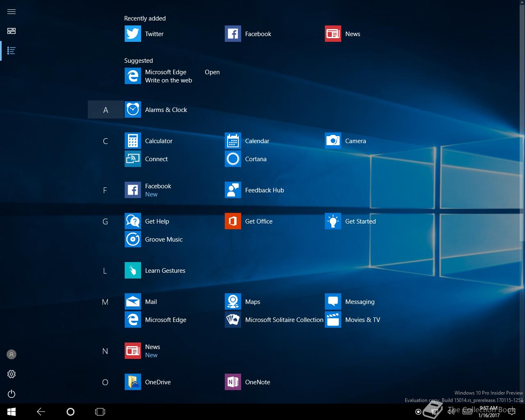Image resolution: width=525 pixels, height=420 pixels.
Task: Expand the hamburger menu
Action: (11, 11)
